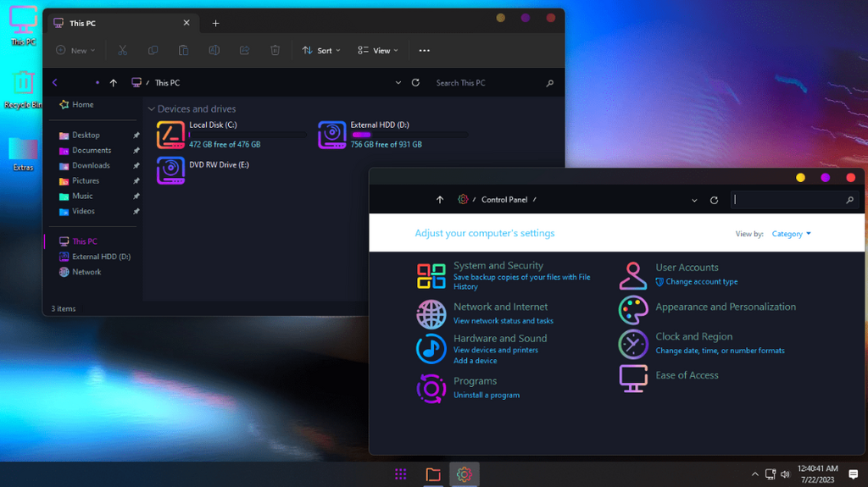Viewport: 868px width, 487px height.
Task: Click the File Explorer folder icon on the taskbar
Action: [x=433, y=474]
